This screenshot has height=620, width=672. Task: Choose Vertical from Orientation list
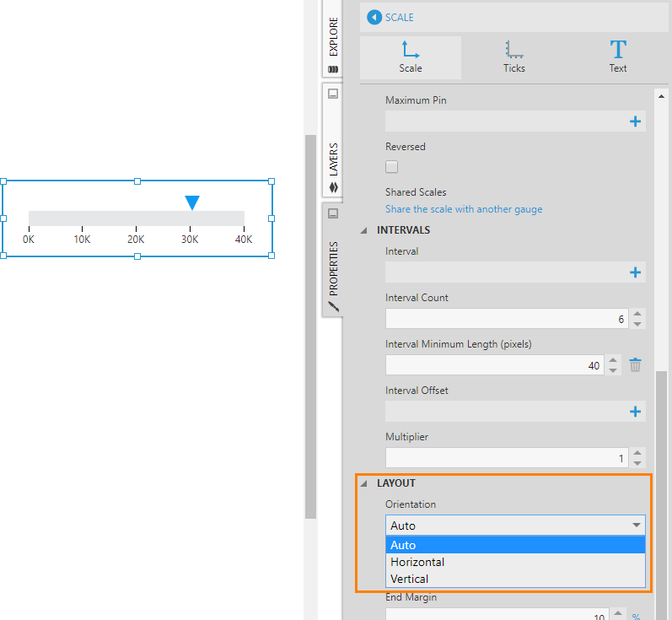tap(409, 579)
